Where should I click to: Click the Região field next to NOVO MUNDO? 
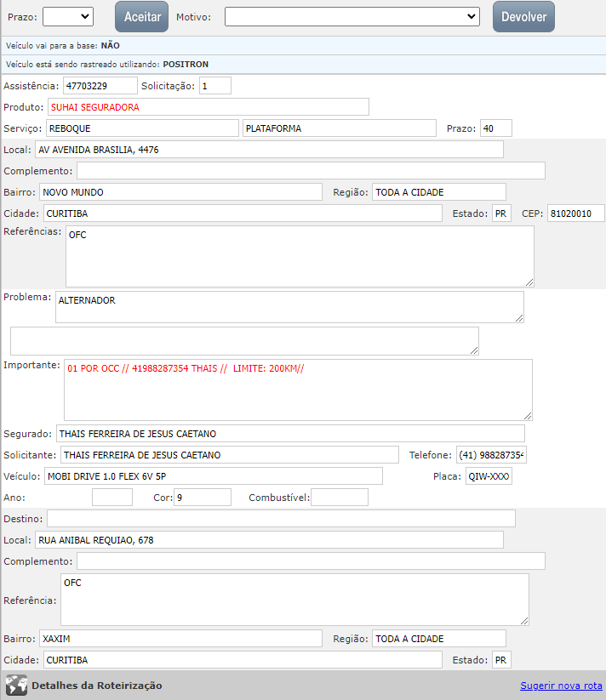click(439, 192)
